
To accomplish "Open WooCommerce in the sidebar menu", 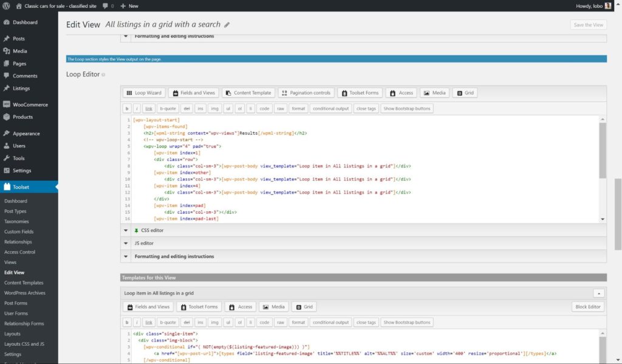I will 30,104.
